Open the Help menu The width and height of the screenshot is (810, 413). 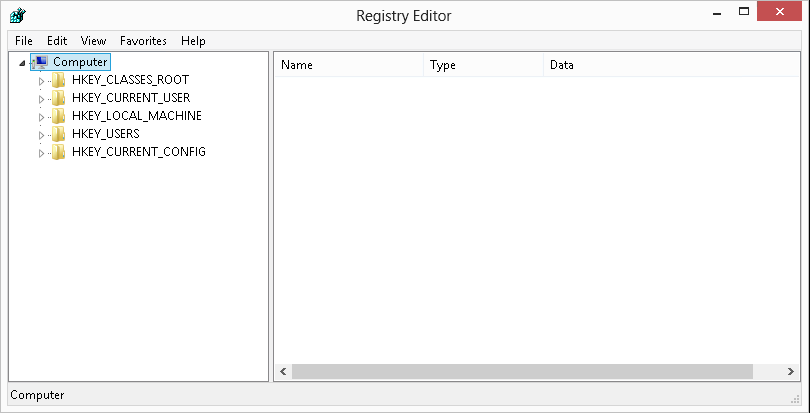click(193, 41)
